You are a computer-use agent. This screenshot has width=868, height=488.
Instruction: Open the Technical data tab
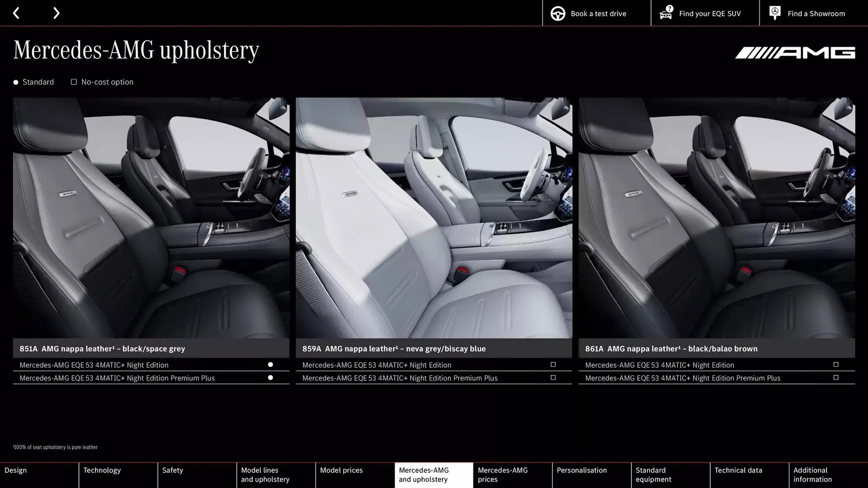(x=750, y=475)
